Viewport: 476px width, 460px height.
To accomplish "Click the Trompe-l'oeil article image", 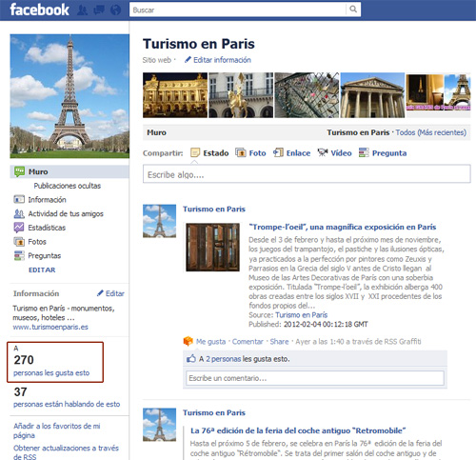I will click(212, 248).
